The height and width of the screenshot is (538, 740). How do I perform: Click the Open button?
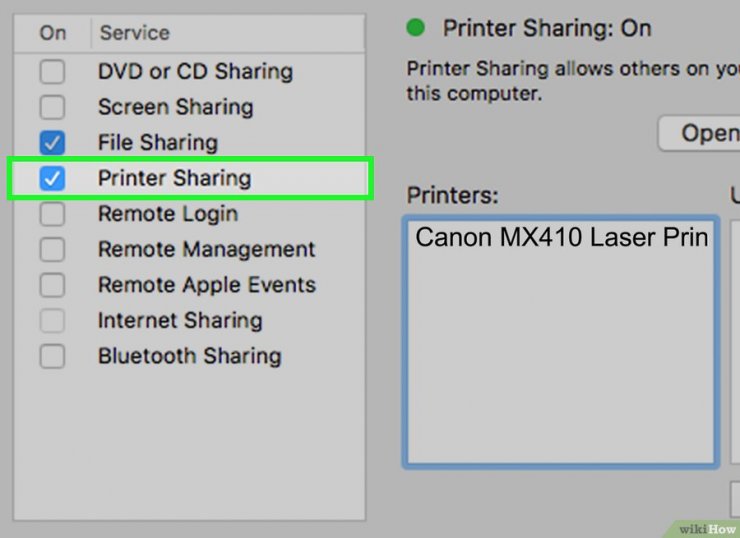(x=704, y=133)
